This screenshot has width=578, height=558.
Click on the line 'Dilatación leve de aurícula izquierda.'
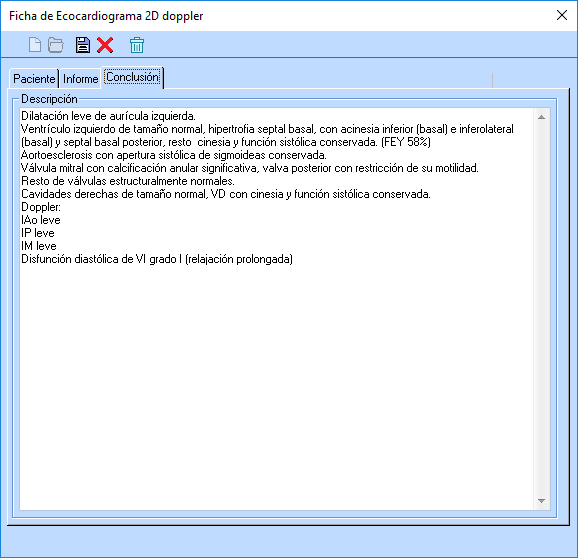pos(108,116)
